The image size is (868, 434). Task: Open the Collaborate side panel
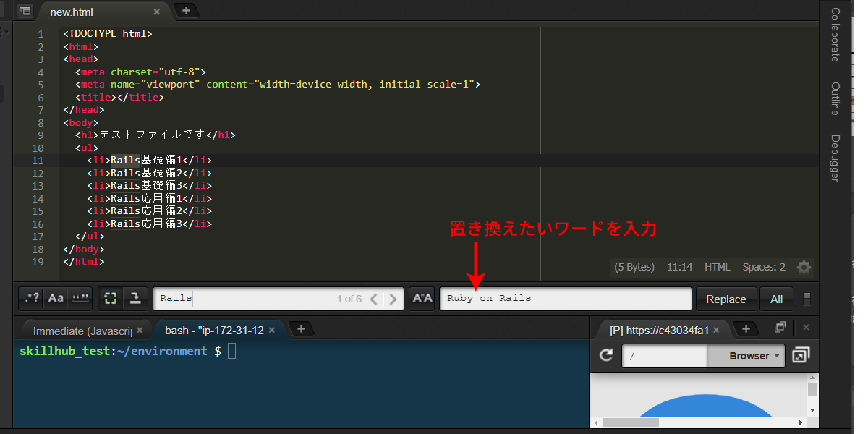tap(835, 34)
